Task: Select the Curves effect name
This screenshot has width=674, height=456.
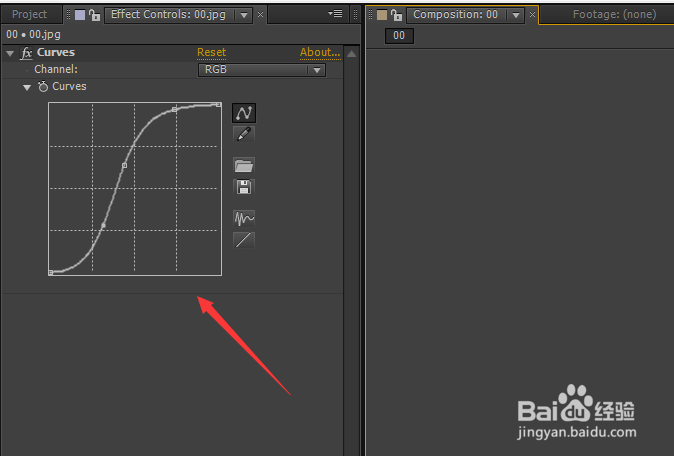Action: pyautogui.click(x=56, y=52)
